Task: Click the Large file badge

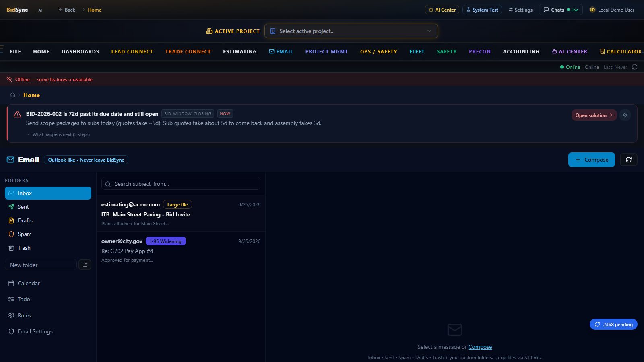Action: point(178,205)
